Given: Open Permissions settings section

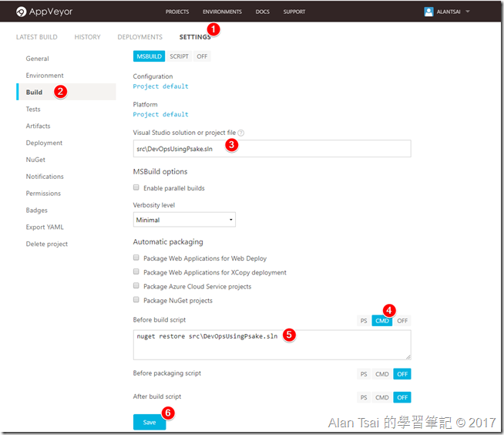Looking at the screenshot, I should (43, 194).
